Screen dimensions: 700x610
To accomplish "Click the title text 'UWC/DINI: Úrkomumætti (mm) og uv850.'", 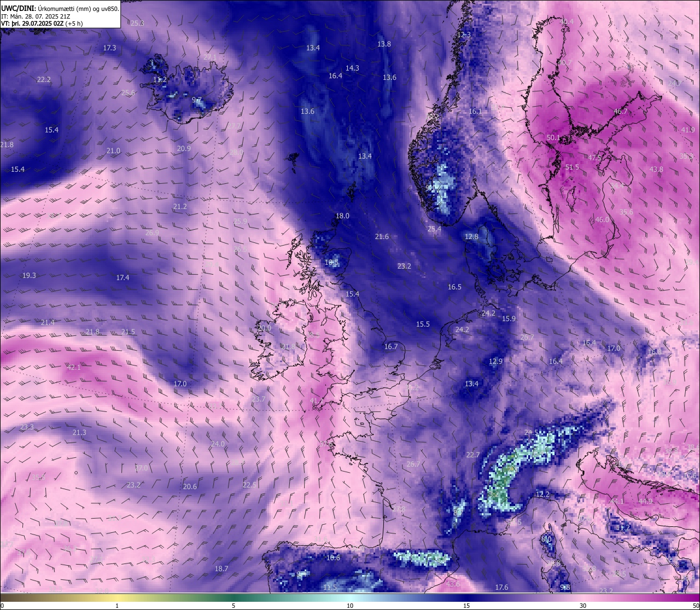I will point(60,9).
